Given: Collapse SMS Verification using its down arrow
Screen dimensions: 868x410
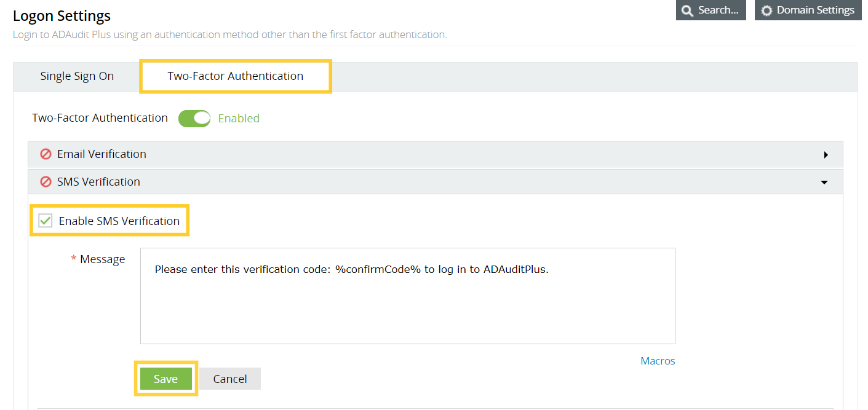Looking at the screenshot, I should 824,183.
